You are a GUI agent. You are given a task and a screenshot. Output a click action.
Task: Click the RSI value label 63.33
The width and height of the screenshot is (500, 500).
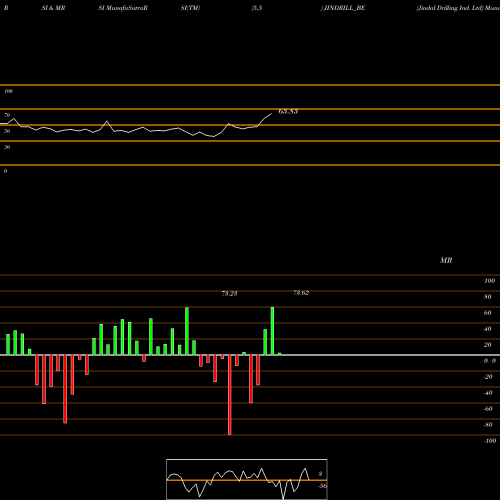288,111
